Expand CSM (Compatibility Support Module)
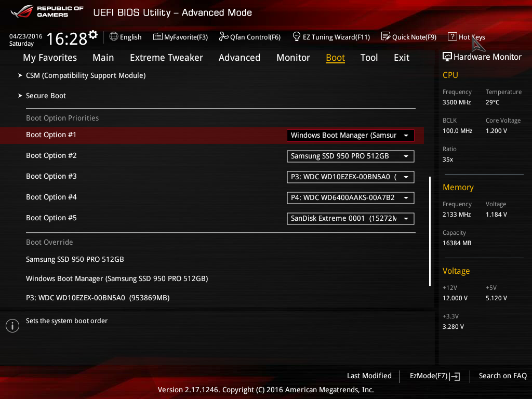 [86, 75]
